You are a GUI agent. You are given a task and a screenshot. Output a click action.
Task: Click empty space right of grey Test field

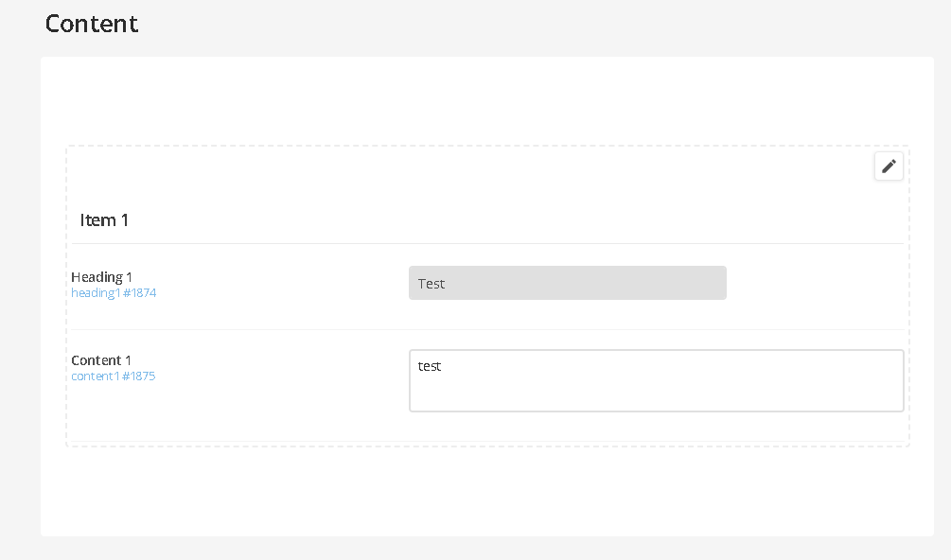click(815, 283)
